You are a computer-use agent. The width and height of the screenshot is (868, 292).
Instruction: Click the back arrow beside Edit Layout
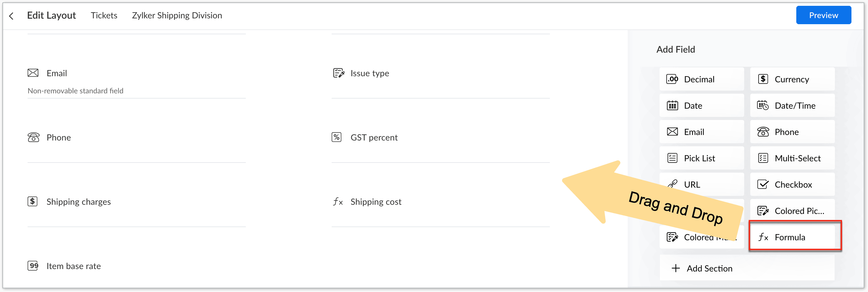click(x=11, y=16)
